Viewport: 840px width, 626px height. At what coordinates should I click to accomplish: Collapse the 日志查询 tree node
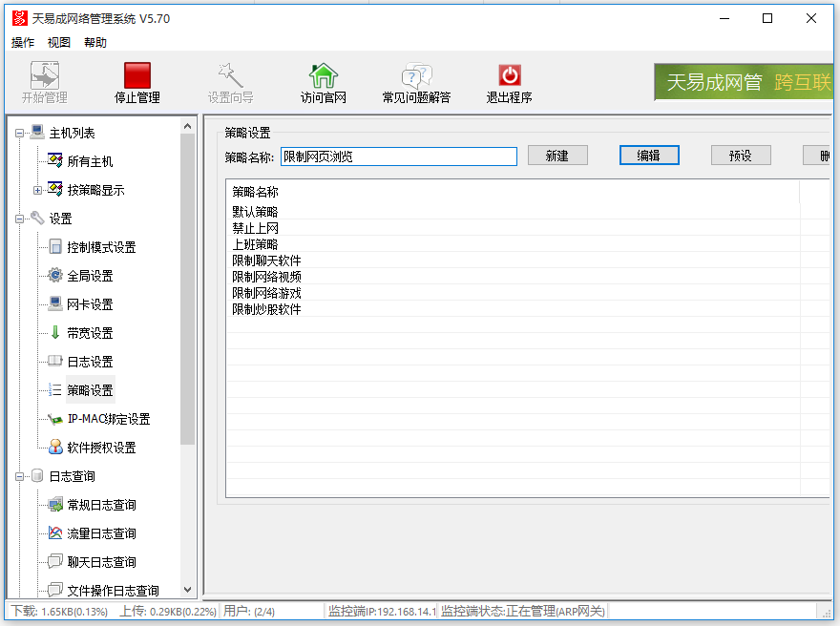point(20,476)
